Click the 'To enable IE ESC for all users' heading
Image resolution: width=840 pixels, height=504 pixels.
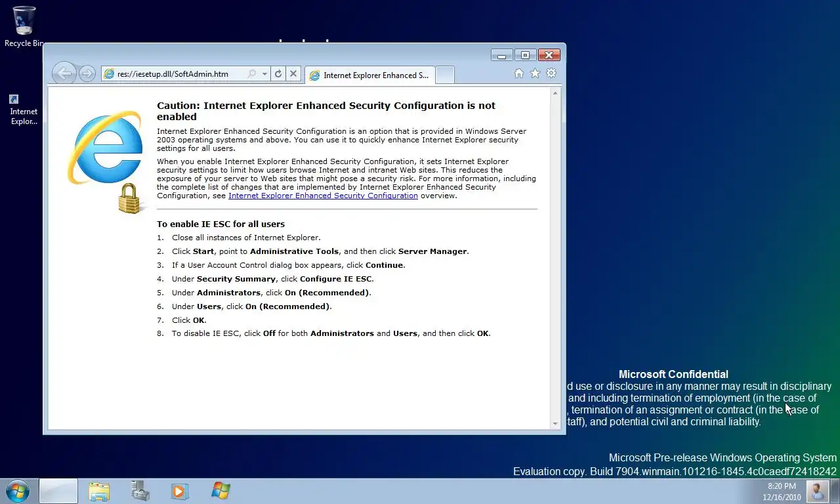(220, 224)
